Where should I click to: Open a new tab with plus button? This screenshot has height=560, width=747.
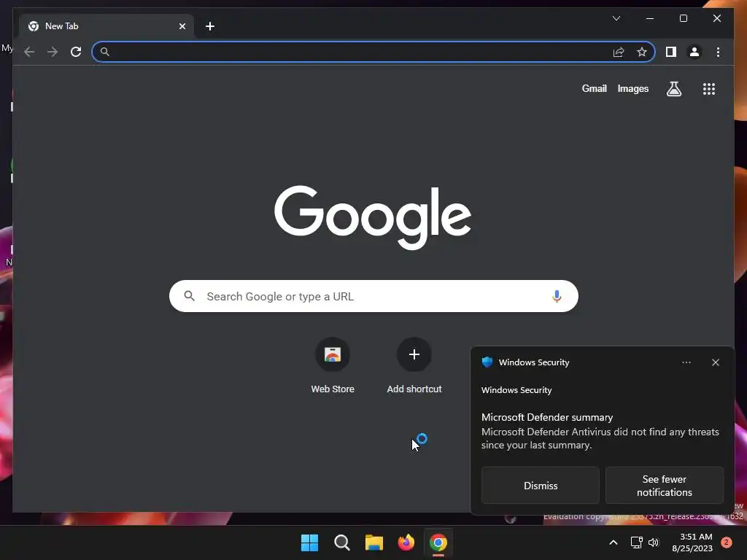209,26
